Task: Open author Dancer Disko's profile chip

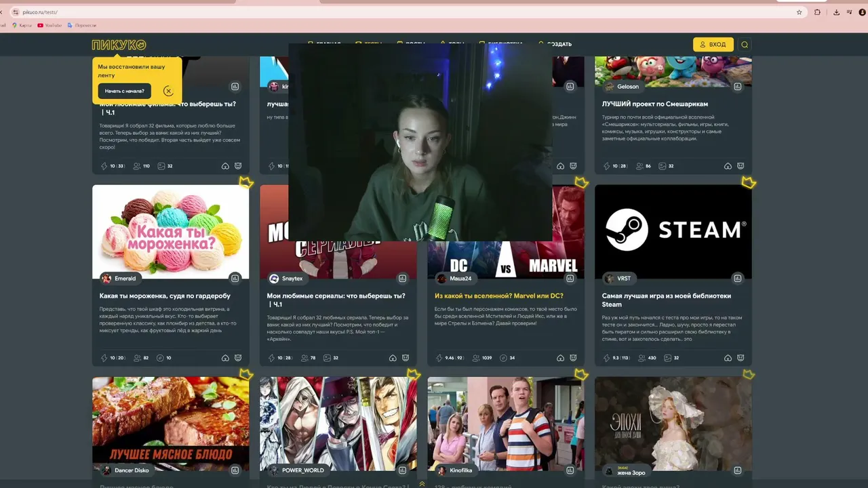Action: click(126, 470)
